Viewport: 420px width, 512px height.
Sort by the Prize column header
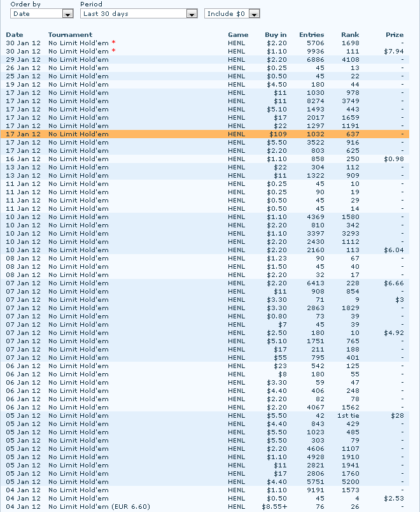pyautogui.click(x=395, y=34)
